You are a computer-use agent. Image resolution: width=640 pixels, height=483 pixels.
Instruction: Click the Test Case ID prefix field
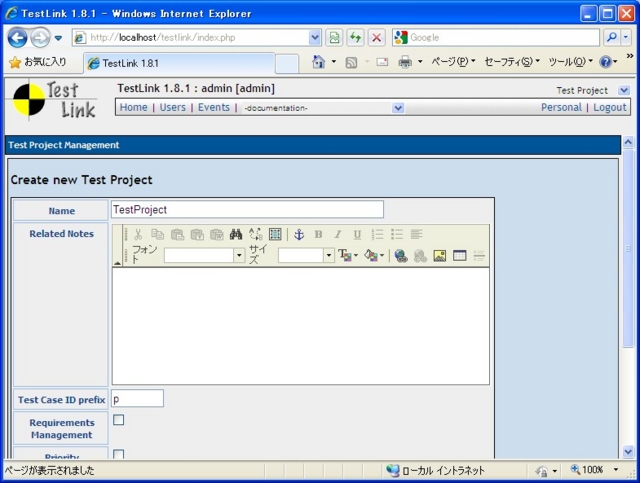(x=138, y=398)
